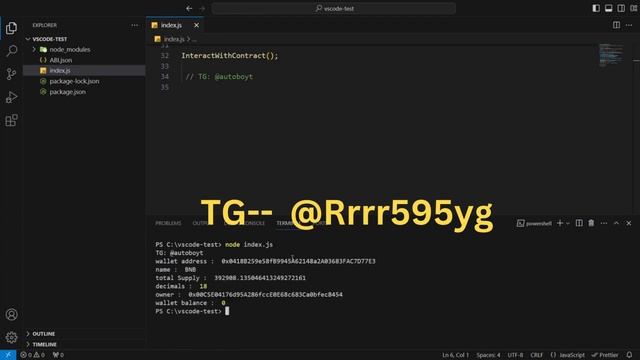Viewport: 640px width, 360px height.
Task: Click the wallet address value in terminal
Action: pyautogui.click(x=298, y=261)
